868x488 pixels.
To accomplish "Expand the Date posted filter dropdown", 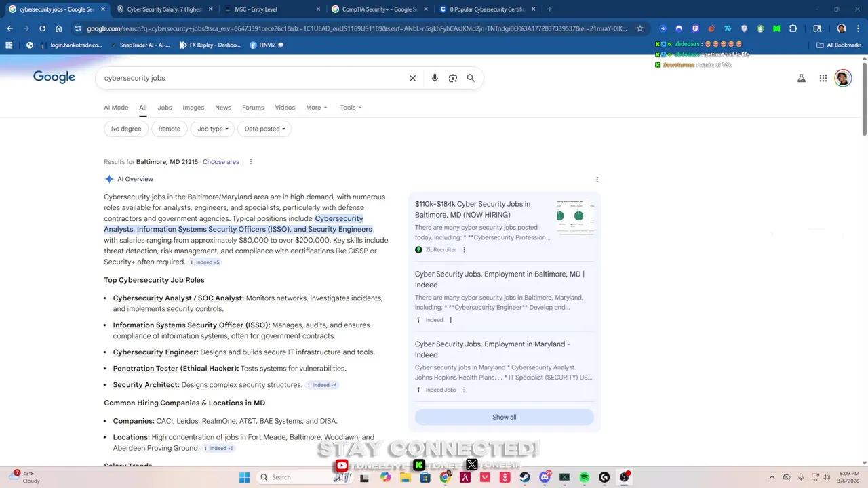I will coord(264,129).
